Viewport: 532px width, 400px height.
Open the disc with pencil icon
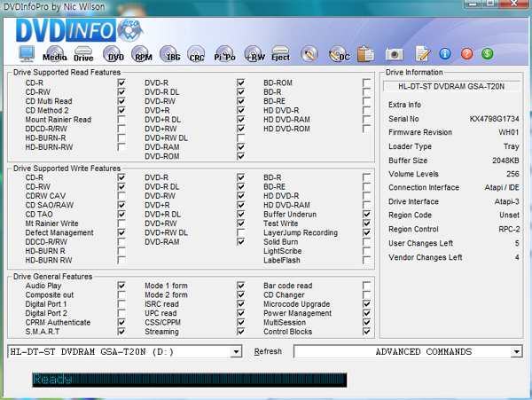(x=309, y=53)
